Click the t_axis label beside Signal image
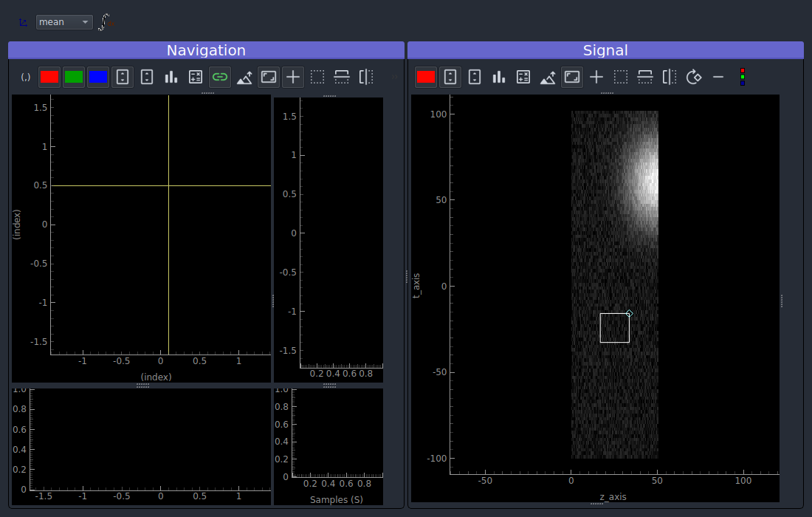Viewport: 812px width, 517px height. click(x=416, y=285)
